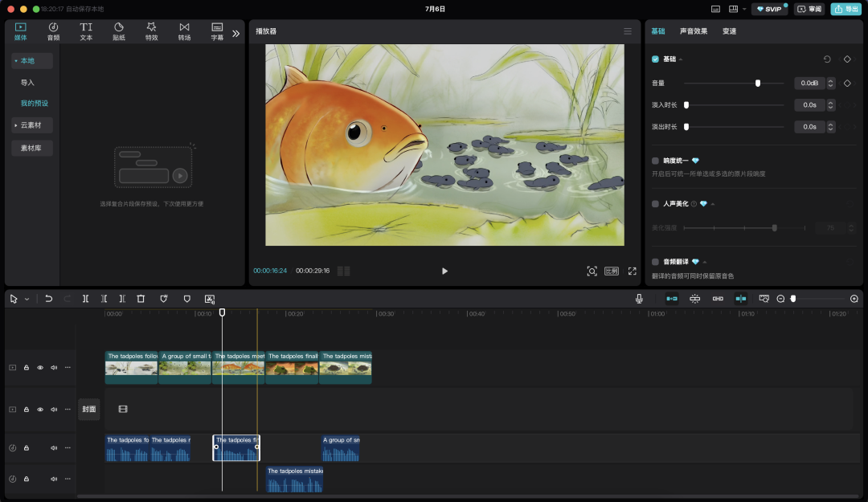
Task: Click the trim-right (delete right) tool
Action: pos(122,299)
